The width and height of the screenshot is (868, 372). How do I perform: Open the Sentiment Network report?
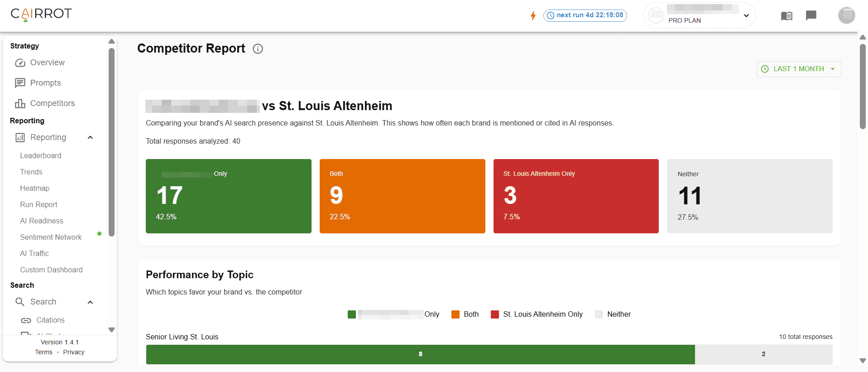coord(51,237)
